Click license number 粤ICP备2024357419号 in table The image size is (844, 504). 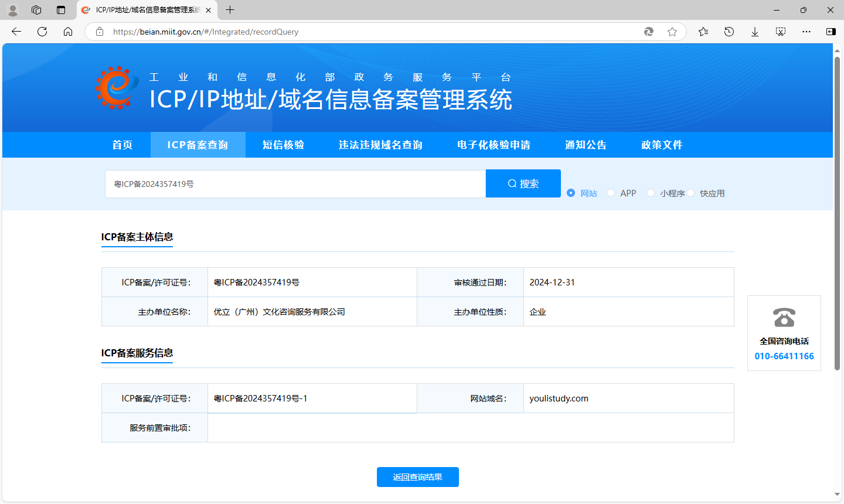tap(257, 282)
